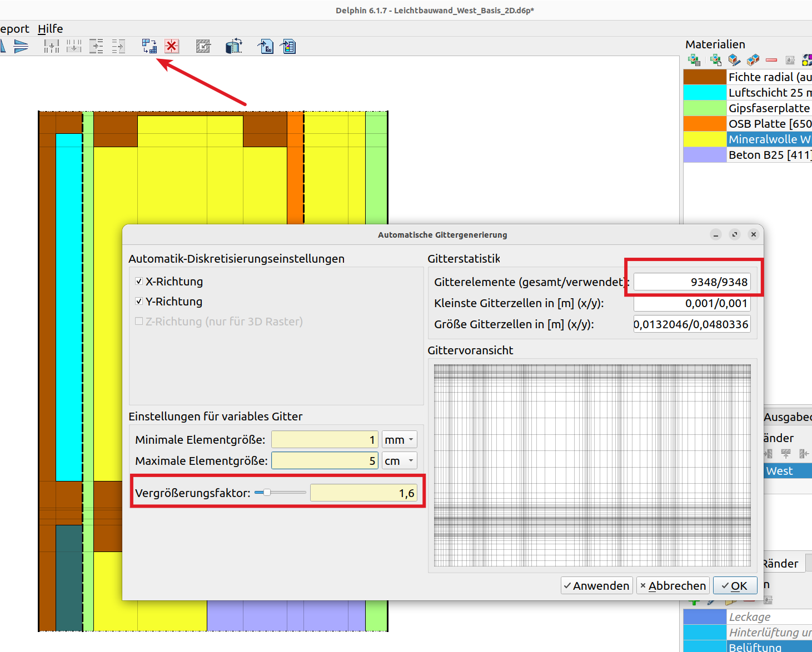Click the indent rows toolbar icon
812x652 pixels.
(96, 47)
